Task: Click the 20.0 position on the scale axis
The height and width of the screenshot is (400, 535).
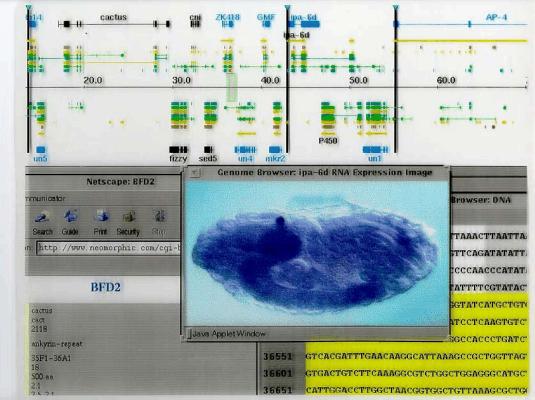Action: point(93,80)
